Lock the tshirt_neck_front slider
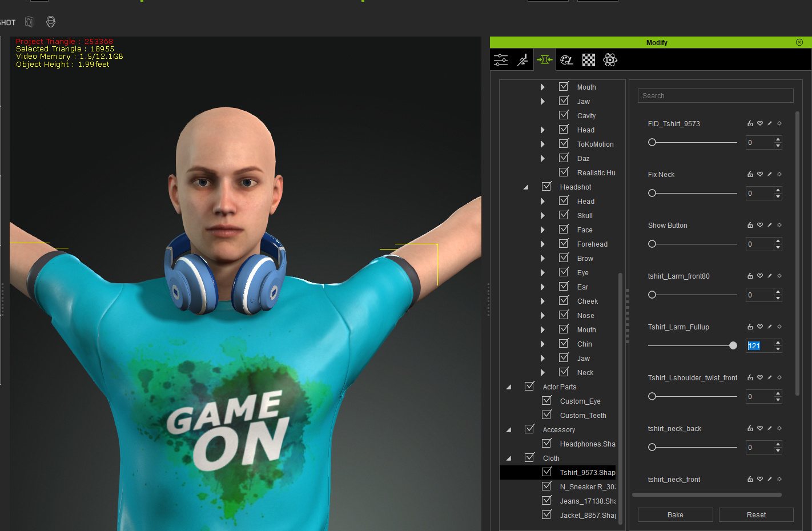 coord(750,479)
